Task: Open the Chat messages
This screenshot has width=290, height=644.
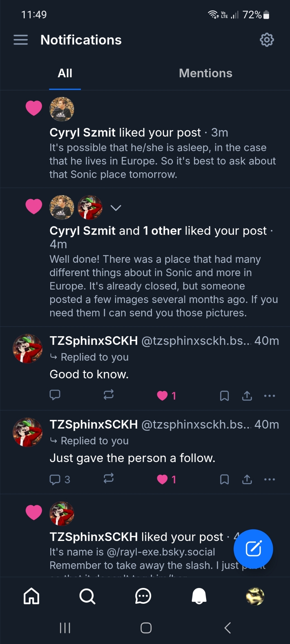Action: [x=143, y=596]
